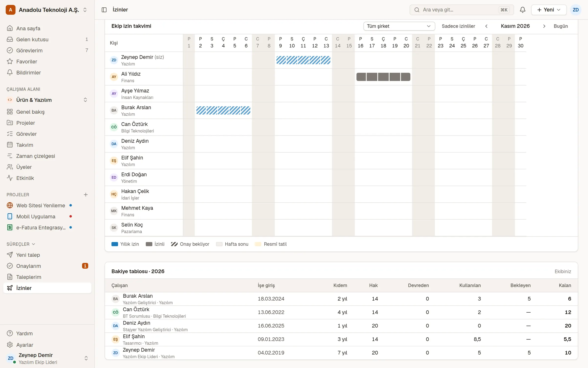
Task: Open Favoriler star item
Action: tap(47, 61)
